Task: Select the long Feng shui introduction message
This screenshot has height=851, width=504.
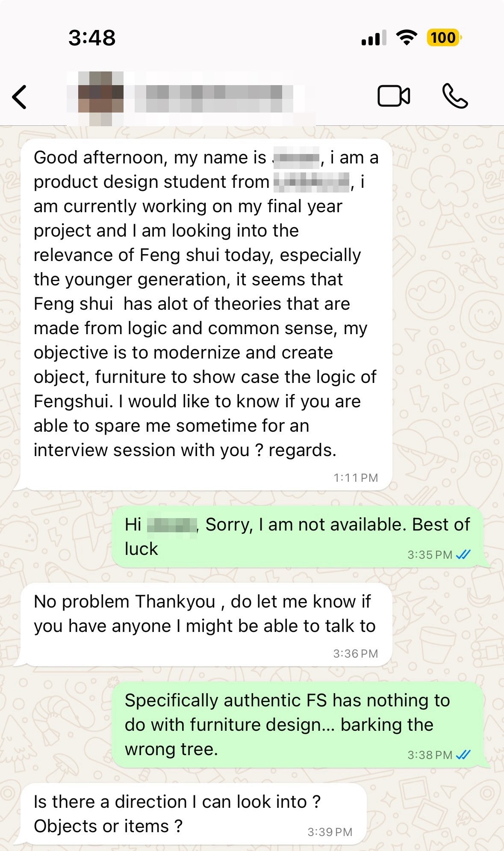Action: 205,304
